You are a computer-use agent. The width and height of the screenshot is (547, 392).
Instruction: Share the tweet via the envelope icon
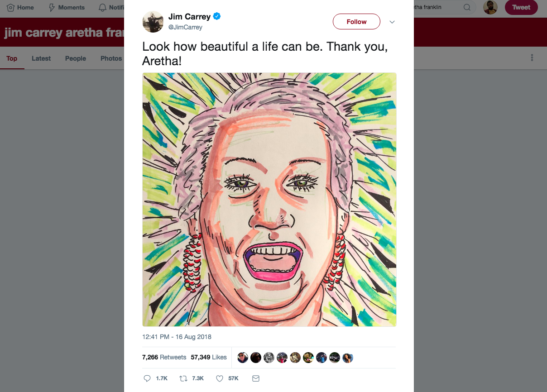coord(255,378)
